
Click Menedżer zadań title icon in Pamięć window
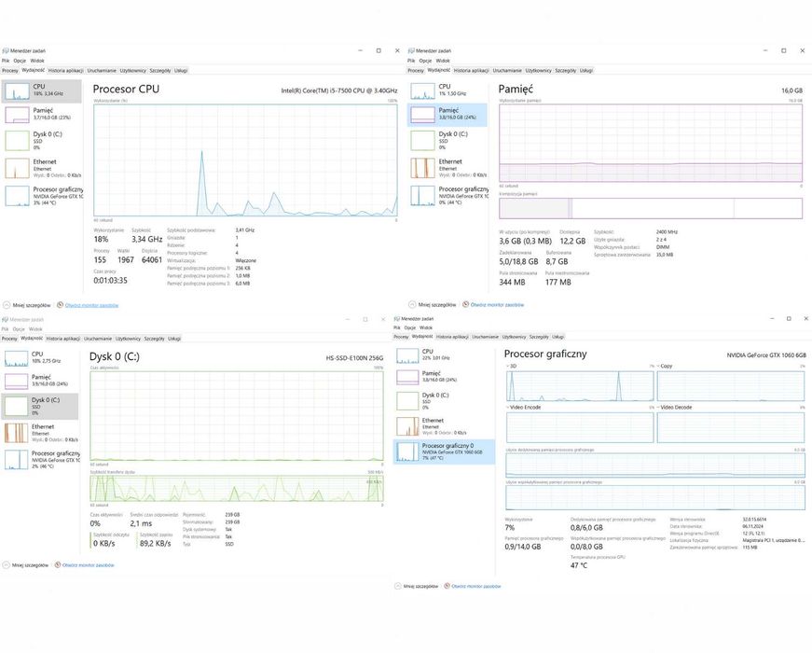[x=411, y=50]
